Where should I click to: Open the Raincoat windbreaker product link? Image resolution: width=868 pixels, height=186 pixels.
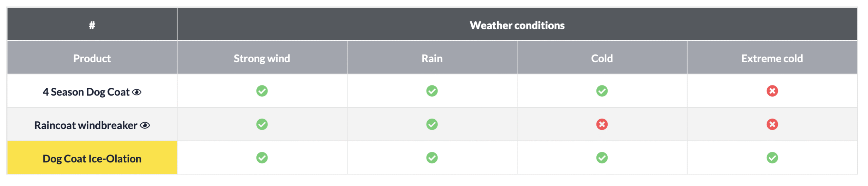(85, 125)
